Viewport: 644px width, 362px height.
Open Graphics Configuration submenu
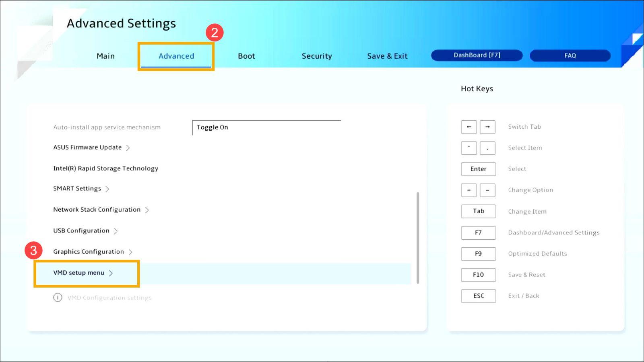(88, 251)
